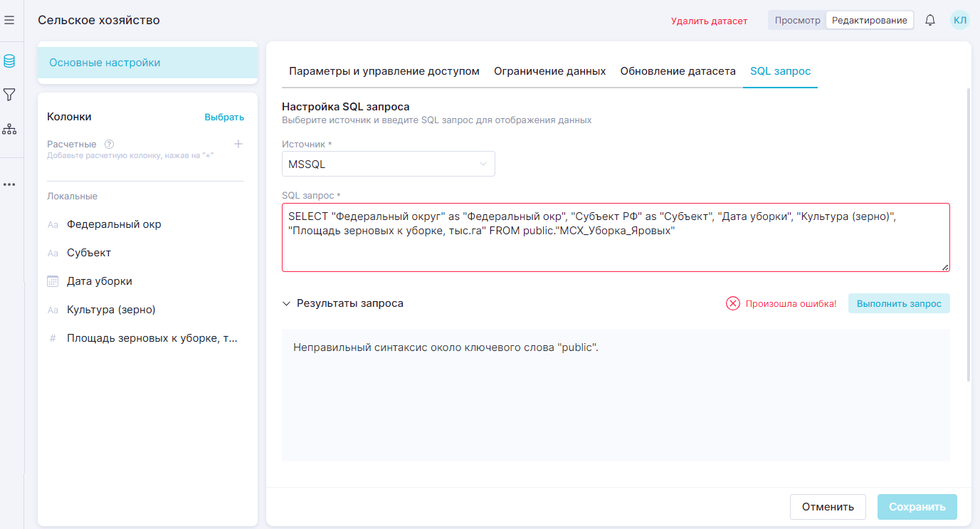The height and width of the screenshot is (529, 980).
Task: Open the three-dots more options in the sidebar
Action: (9, 184)
